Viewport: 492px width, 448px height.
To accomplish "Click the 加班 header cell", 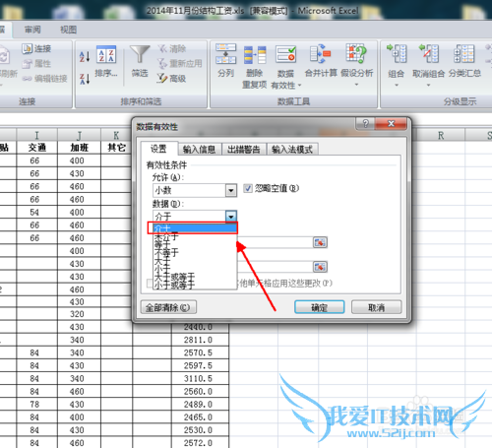I will pyautogui.click(x=79, y=148).
